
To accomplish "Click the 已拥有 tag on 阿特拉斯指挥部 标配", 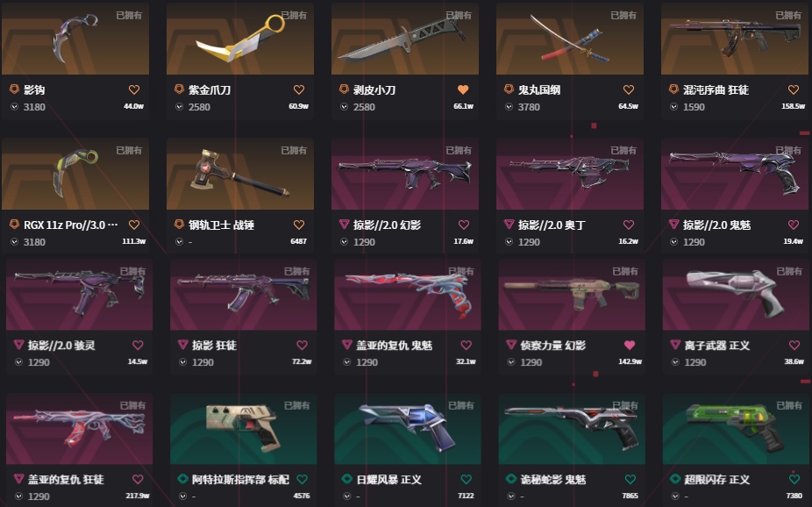I will pyautogui.click(x=296, y=405).
